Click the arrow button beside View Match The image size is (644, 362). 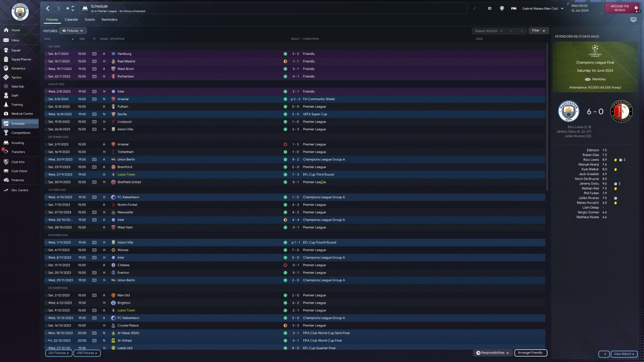coord(604,354)
